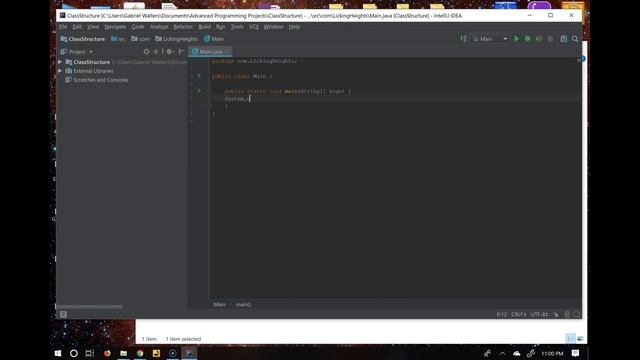Click ClassStructure breadcrumb in navigation bar
The width and height of the screenshot is (640, 360).
click(83, 39)
